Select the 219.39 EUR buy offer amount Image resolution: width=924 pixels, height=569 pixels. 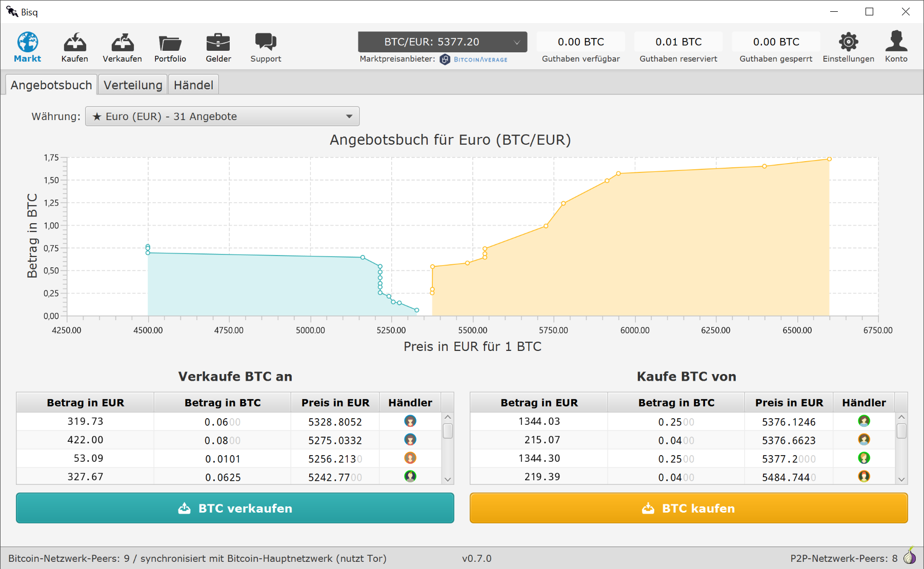(x=542, y=477)
